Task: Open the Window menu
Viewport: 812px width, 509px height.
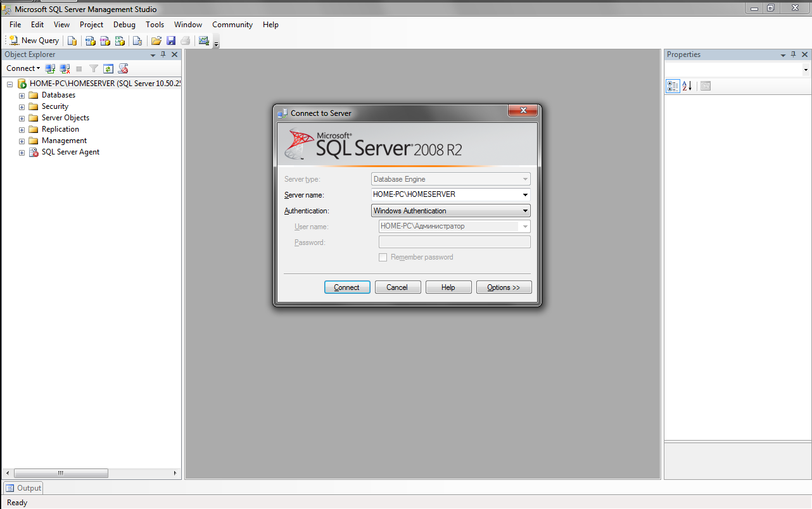Action: (188, 25)
